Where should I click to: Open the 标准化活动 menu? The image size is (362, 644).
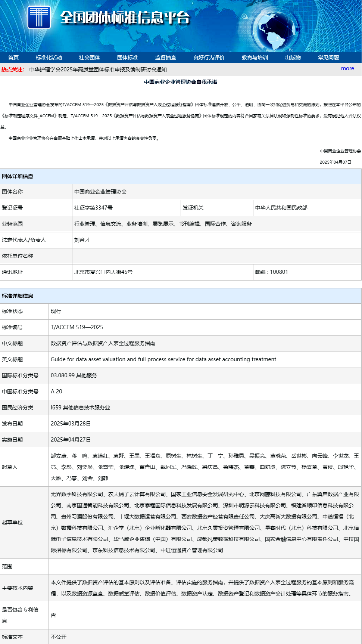[49, 58]
